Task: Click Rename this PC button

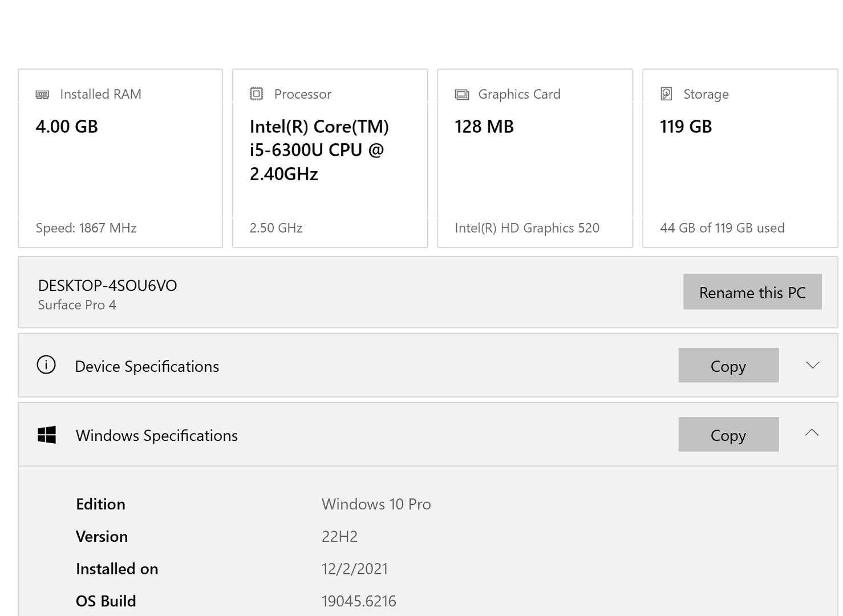Action: pyautogui.click(x=752, y=292)
